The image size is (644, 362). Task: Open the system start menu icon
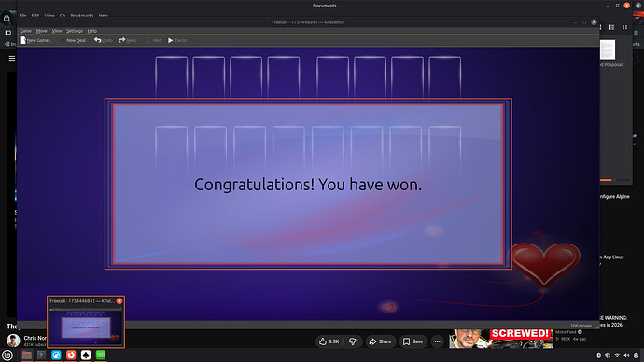tap(7, 355)
